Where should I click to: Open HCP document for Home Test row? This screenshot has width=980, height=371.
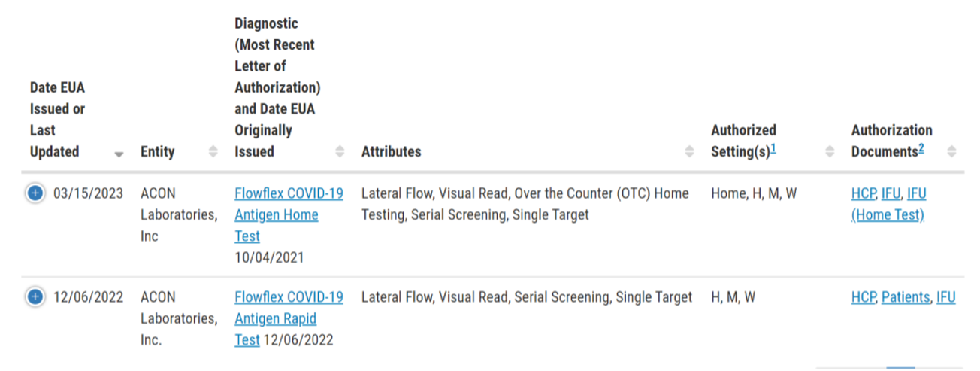click(864, 193)
